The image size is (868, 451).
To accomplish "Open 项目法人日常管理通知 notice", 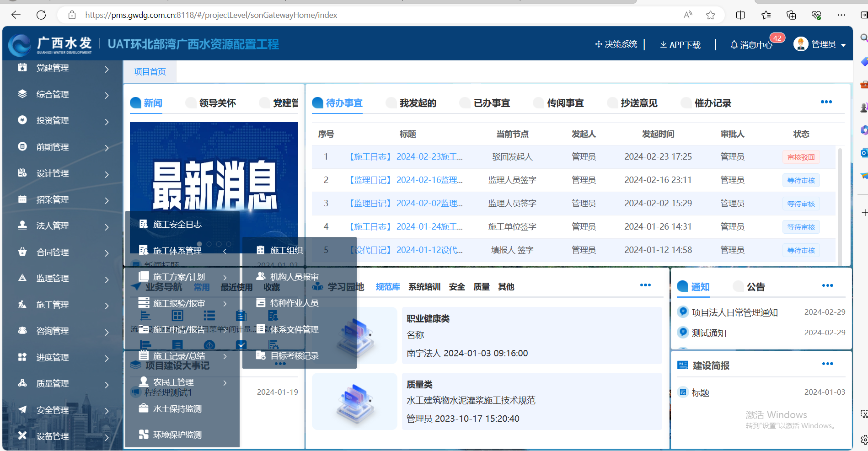I will pyautogui.click(x=734, y=312).
